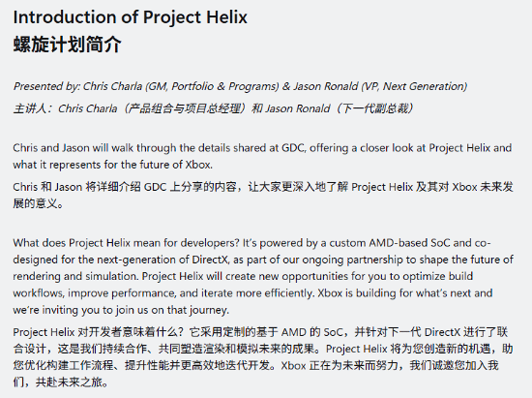Click the paragraph starting 'Chris and Jason will walk'
Image resolution: width=532 pixels, height=398 pixels.
[262, 156]
